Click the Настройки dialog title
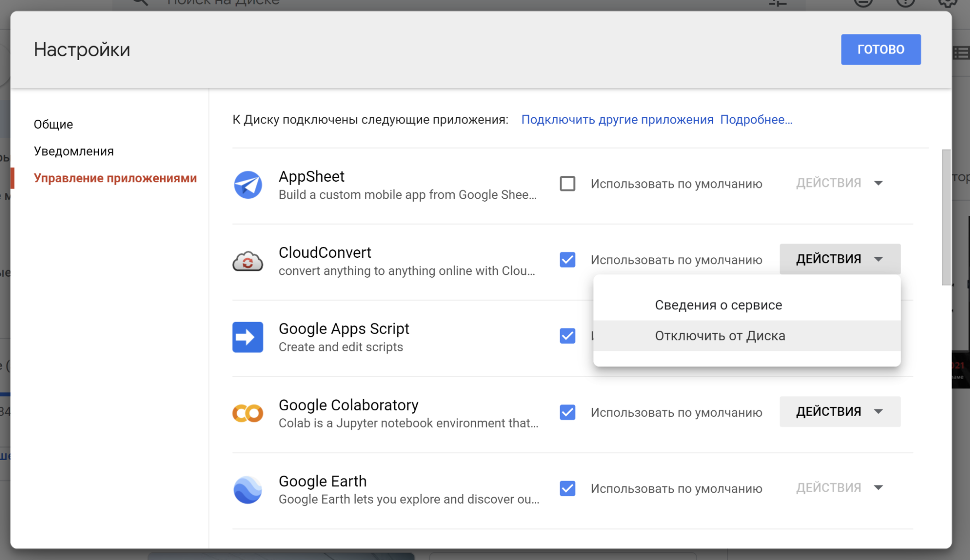The width and height of the screenshot is (970, 560). 82,49
